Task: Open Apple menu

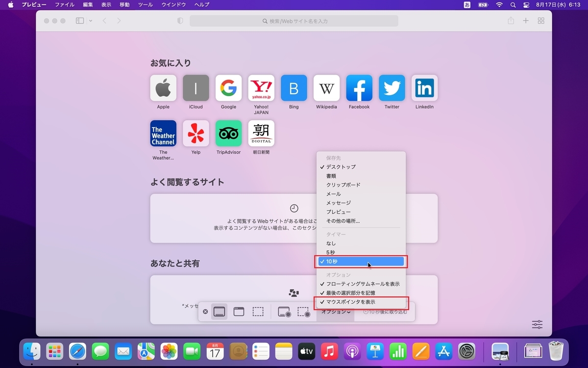Action: point(10,4)
